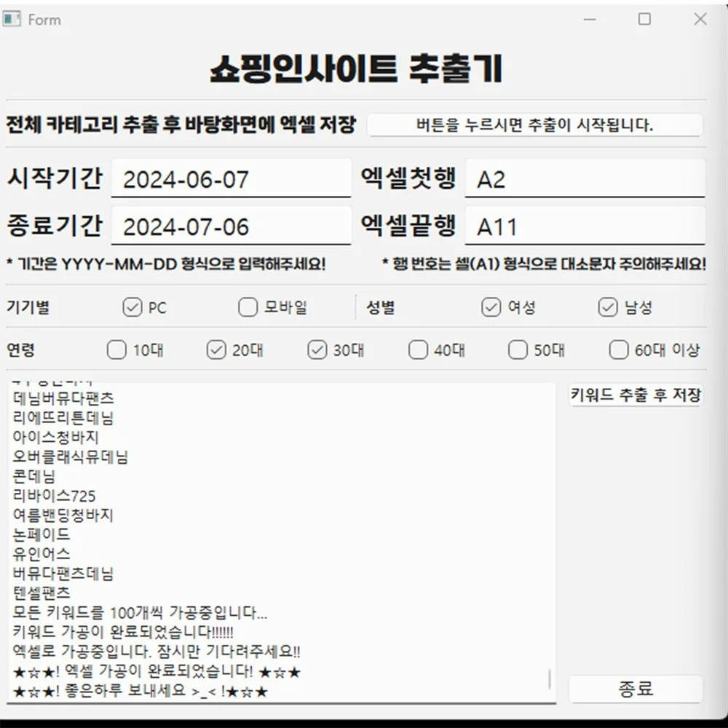
Task: Uncheck the PC device checkbox
Action: click(x=132, y=307)
